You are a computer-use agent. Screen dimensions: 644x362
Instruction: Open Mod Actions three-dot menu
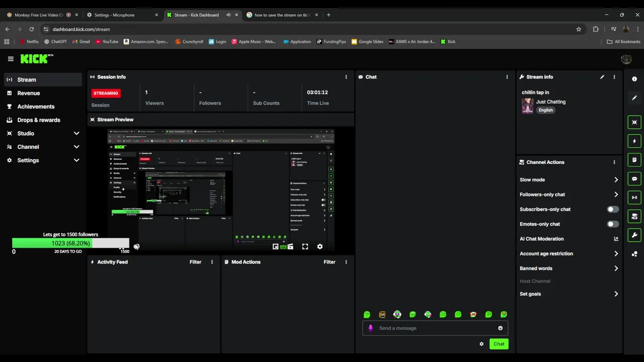point(346,262)
